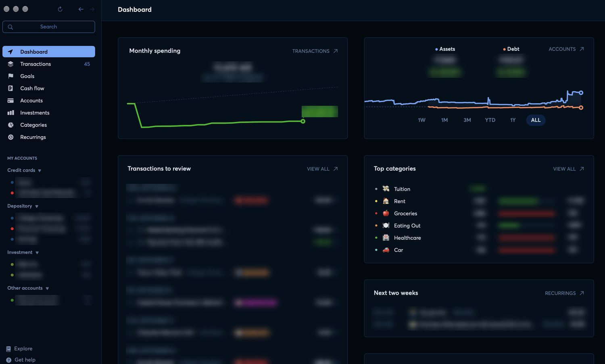Click the Groceries apple emoji icon
The image size is (605, 364).
[386, 213]
